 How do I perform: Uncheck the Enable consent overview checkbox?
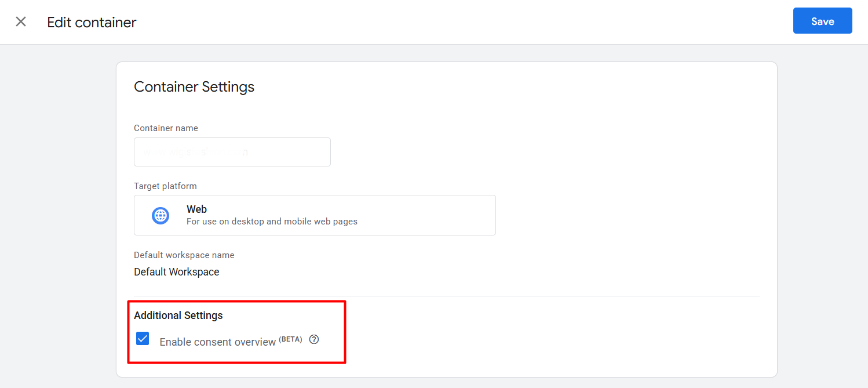click(x=143, y=339)
